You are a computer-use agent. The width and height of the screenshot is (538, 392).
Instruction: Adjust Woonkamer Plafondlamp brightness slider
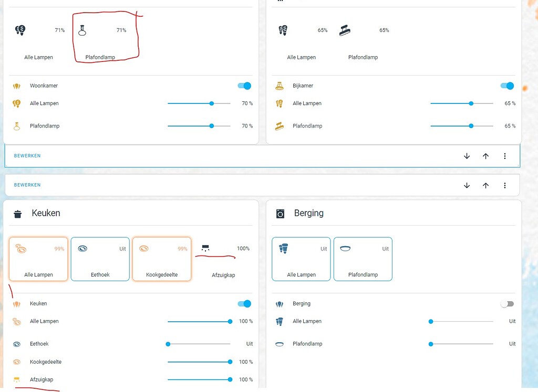pyautogui.click(x=199, y=126)
